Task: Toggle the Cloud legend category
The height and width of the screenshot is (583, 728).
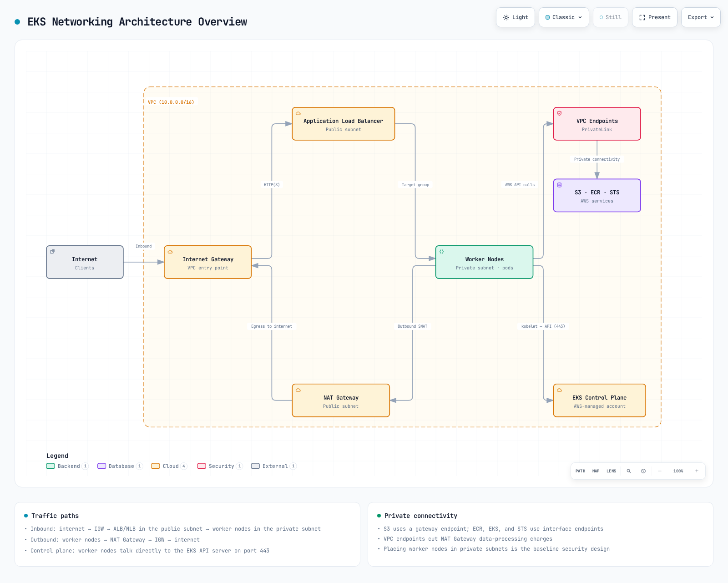Action: (169, 466)
